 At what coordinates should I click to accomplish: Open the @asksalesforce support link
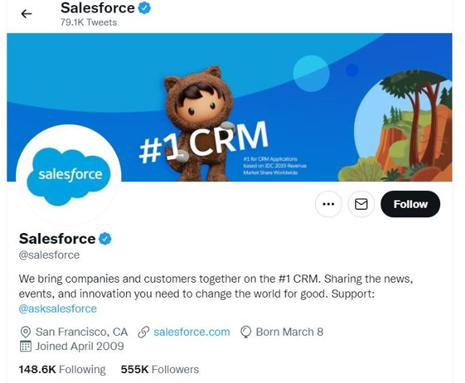point(58,309)
